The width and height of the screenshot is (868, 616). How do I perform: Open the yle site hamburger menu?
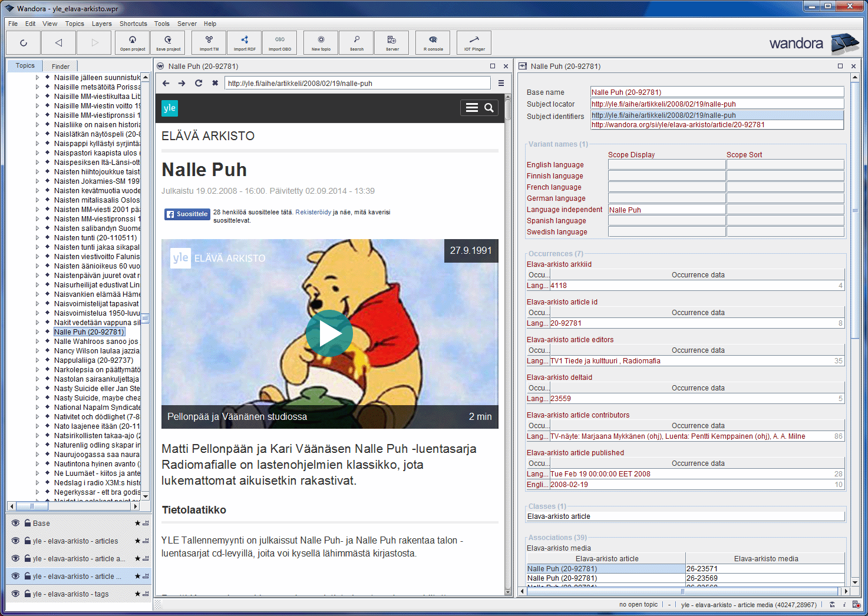tap(471, 108)
